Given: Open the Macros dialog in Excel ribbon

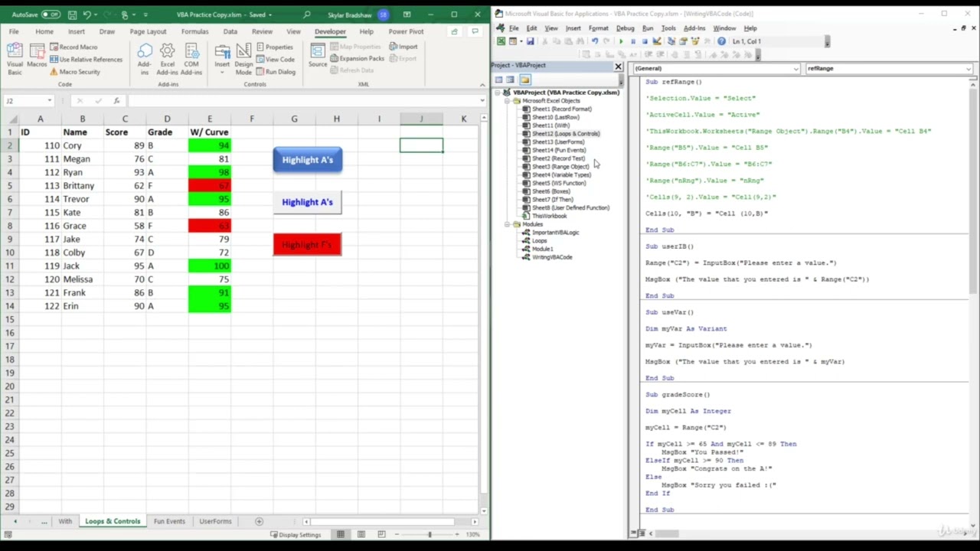Looking at the screenshot, I should point(37,57).
